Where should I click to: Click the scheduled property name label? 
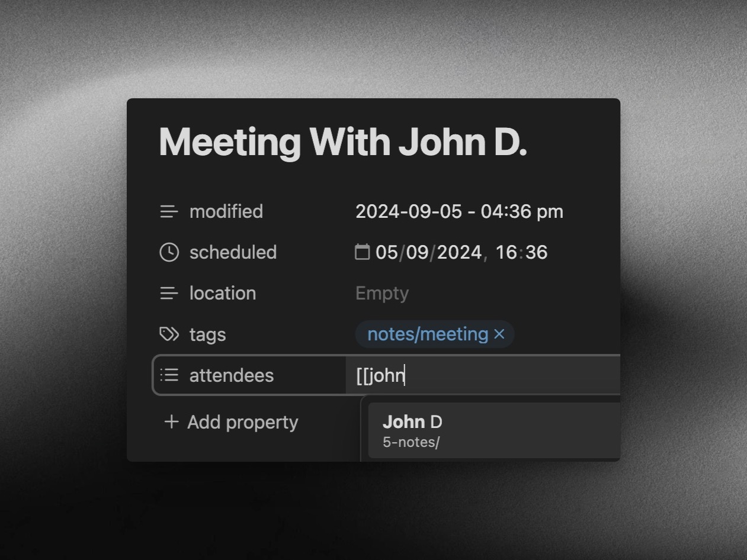point(233,252)
